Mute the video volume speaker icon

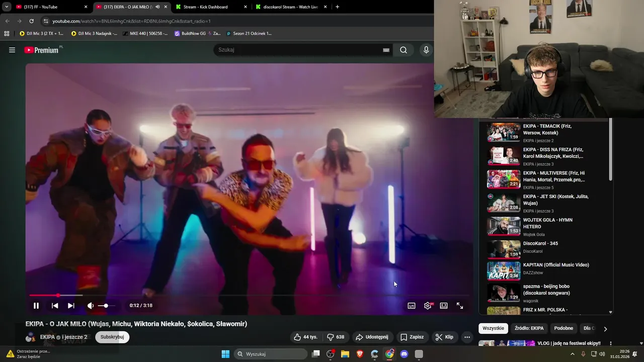pos(91,305)
